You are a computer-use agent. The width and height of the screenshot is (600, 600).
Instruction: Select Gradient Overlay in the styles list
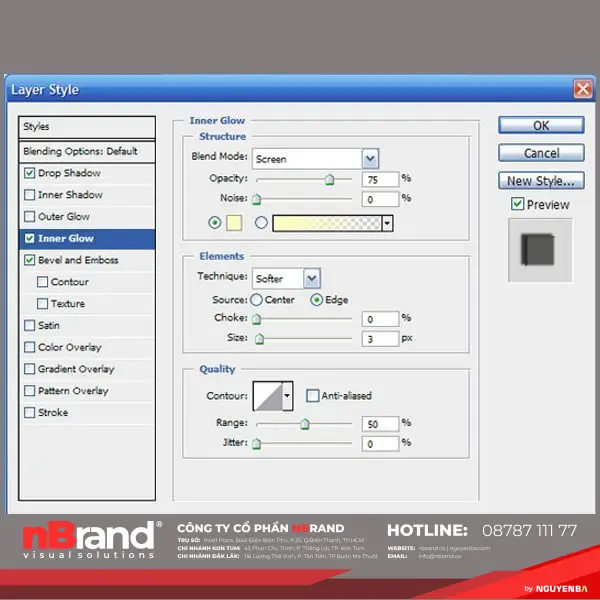tap(76, 369)
